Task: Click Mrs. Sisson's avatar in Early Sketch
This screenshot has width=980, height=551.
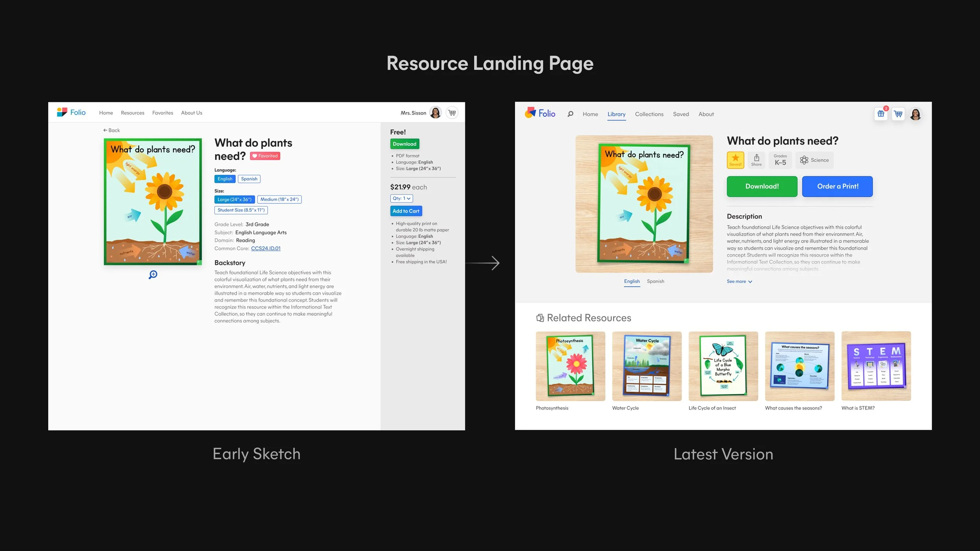Action: [435, 113]
